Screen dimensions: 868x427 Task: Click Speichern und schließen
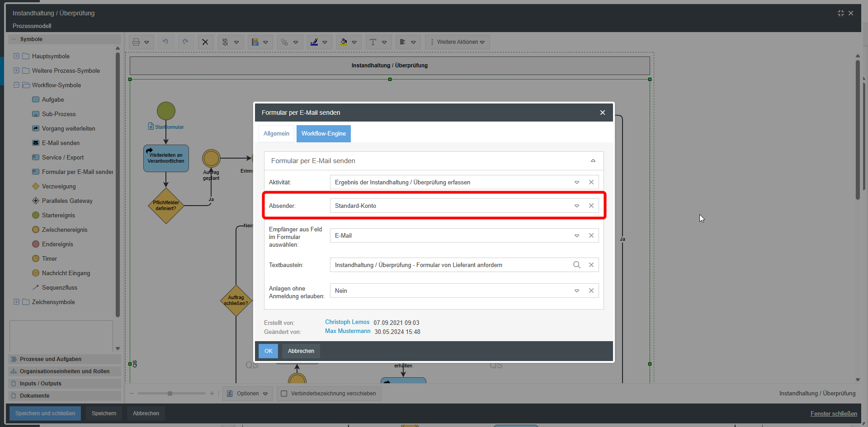click(x=45, y=413)
